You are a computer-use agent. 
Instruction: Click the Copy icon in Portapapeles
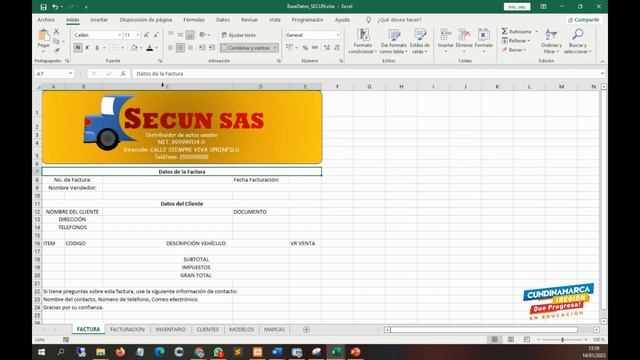tap(56, 41)
